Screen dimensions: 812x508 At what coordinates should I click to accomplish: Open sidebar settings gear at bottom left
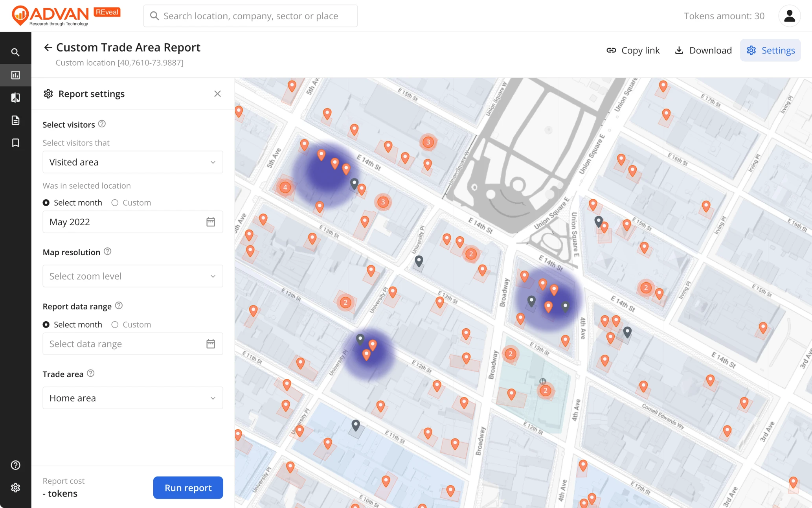(16, 488)
